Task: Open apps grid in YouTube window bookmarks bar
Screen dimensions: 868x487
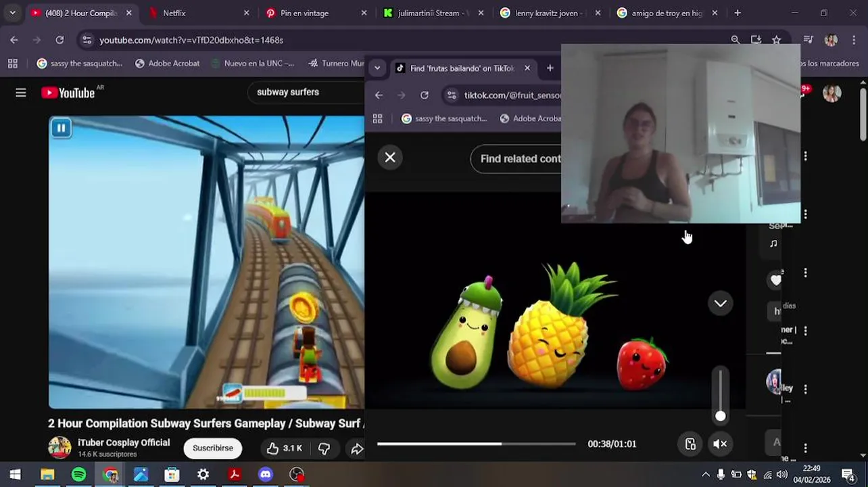Action: click(x=13, y=64)
